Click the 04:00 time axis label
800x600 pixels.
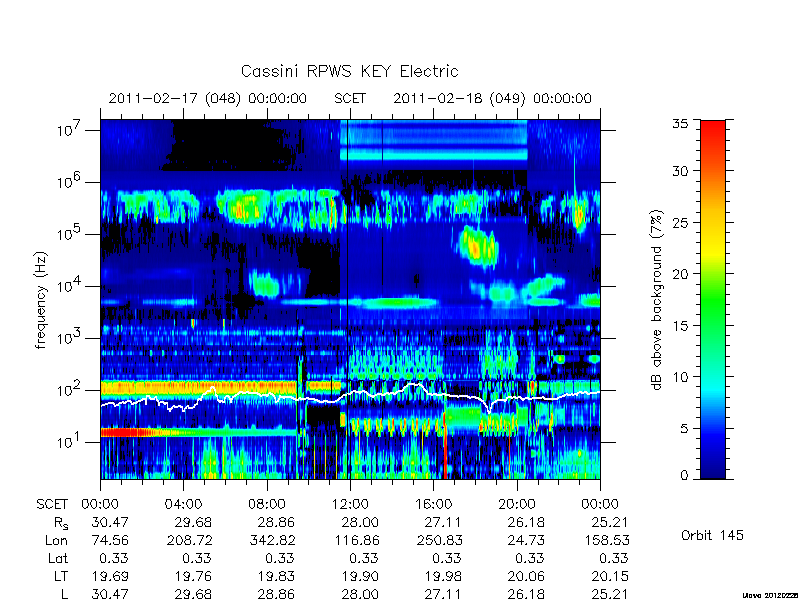pos(183,505)
